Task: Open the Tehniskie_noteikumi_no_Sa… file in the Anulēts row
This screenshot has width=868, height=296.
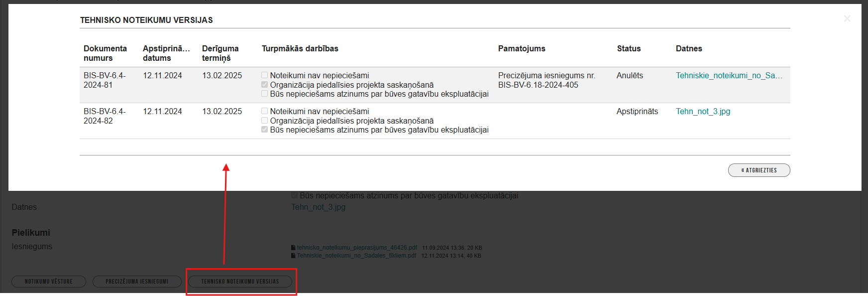Action: tap(729, 75)
